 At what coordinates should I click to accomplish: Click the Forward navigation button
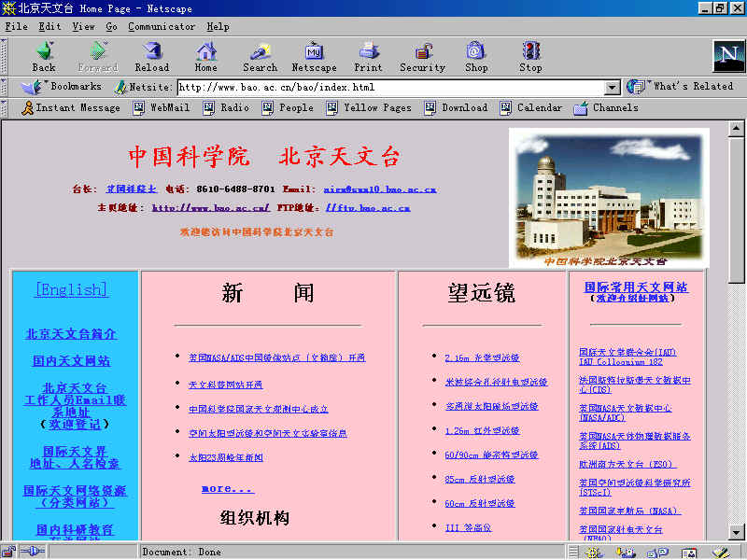pyautogui.click(x=98, y=57)
